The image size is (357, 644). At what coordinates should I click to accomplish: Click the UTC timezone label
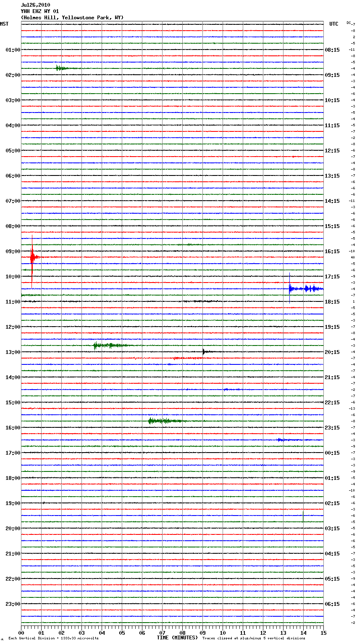click(333, 24)
